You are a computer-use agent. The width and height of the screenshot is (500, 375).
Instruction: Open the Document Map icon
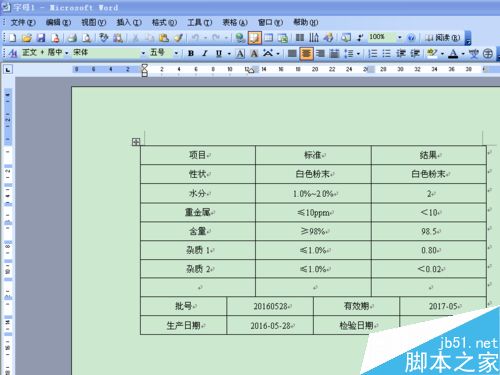[346, 38]
